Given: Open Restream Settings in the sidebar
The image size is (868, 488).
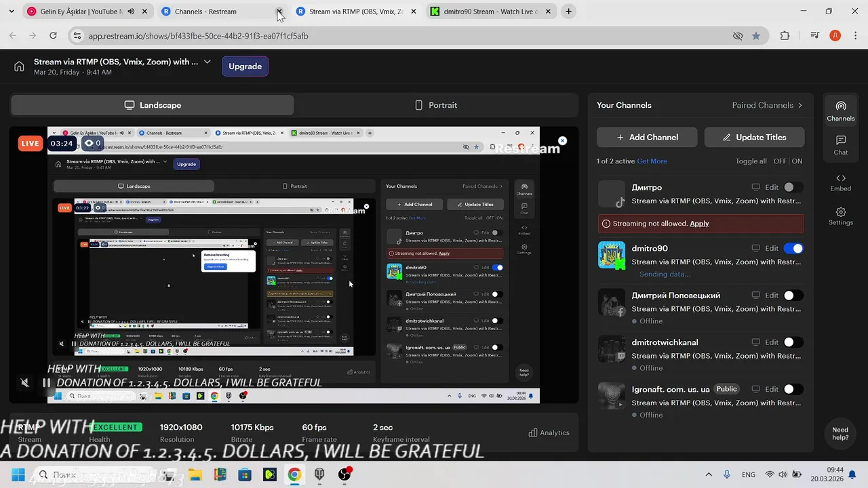Looking at the screenshot, I should point(841,216).
